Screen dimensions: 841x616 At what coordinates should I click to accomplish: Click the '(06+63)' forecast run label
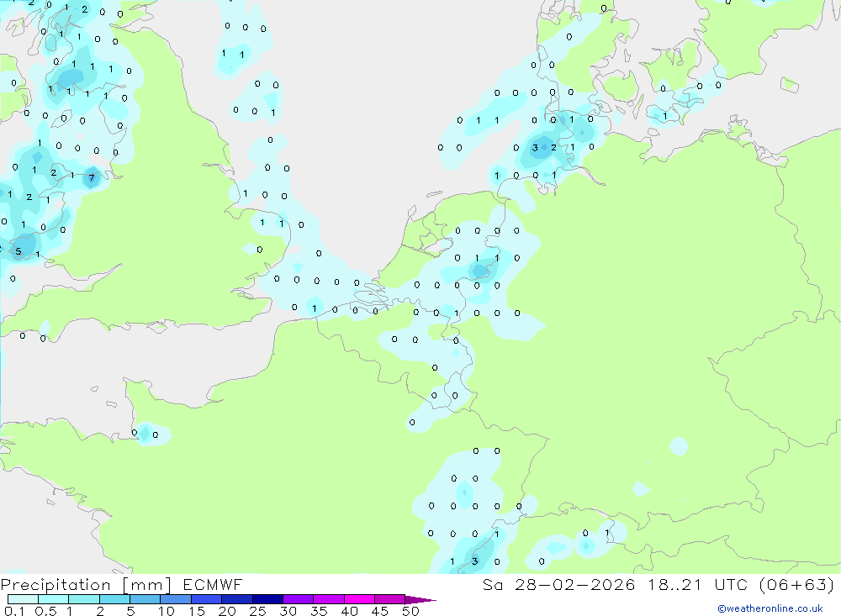(797, 584)
